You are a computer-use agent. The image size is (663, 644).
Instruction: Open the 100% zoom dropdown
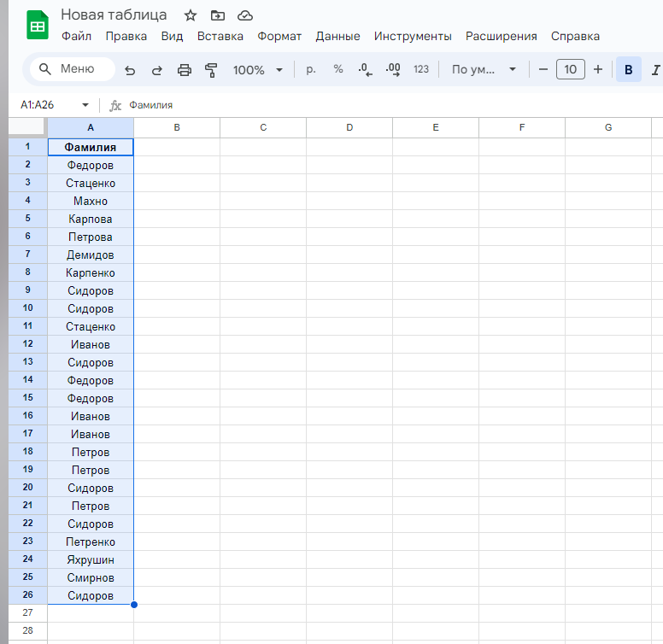[x=257, y=70]
